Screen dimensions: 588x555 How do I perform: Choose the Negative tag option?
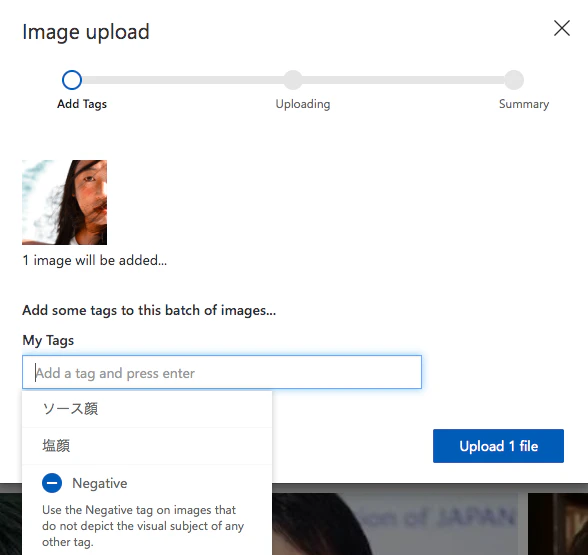(147, 510)
